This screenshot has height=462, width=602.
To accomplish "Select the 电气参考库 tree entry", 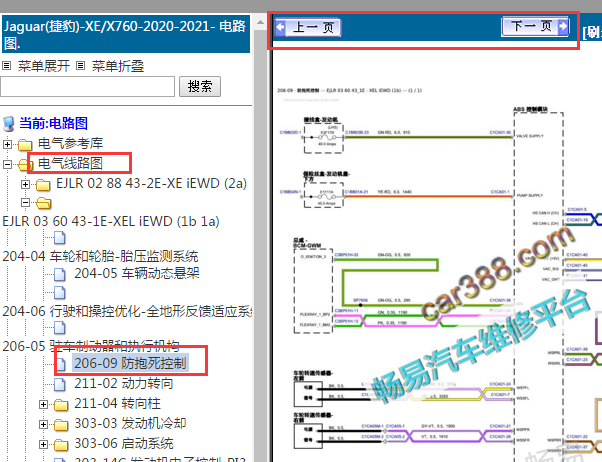I will tap(71, 144).
